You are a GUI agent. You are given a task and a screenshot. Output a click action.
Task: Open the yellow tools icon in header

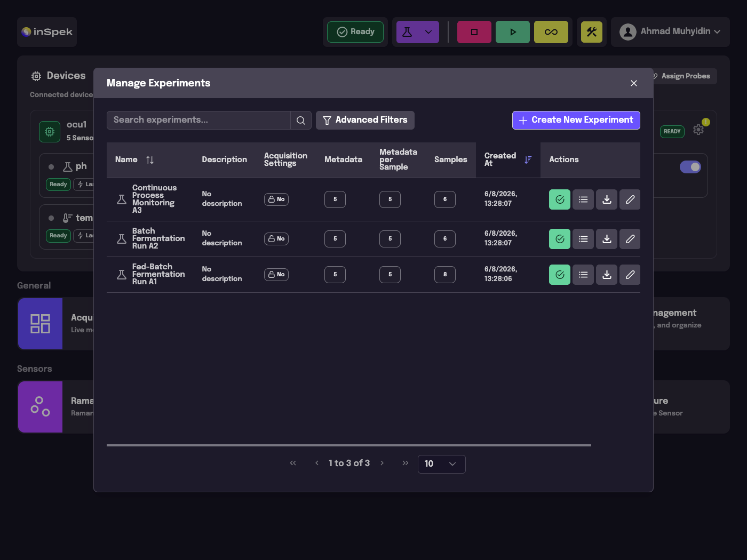tap(592, 32)
